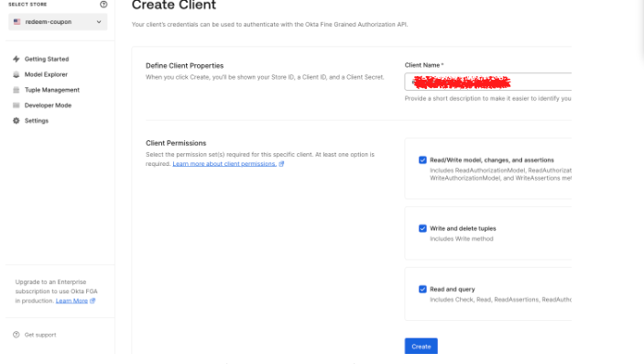644x364 pixels.
Task: Click the Tuple Management icon
Action: click(x=16, y=90)
